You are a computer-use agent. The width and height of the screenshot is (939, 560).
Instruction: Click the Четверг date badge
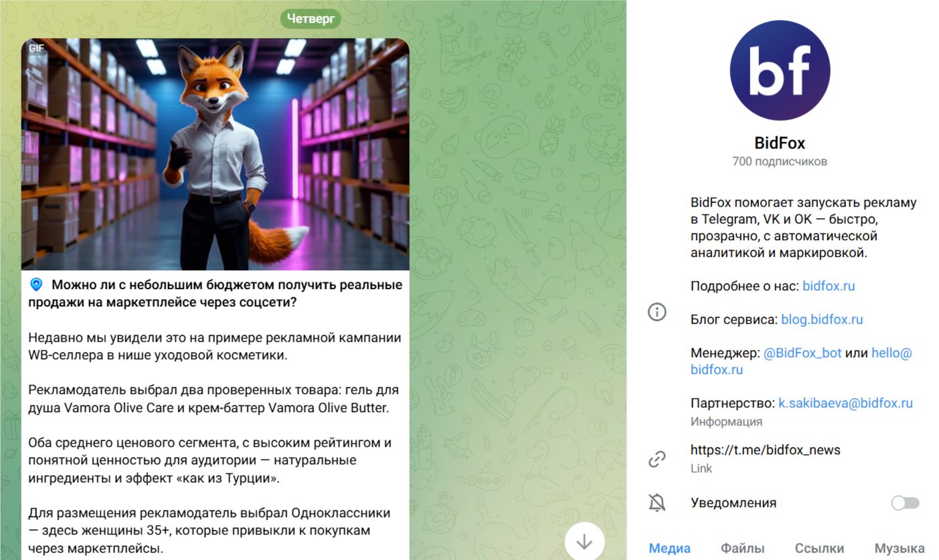[x=311, y=18]
